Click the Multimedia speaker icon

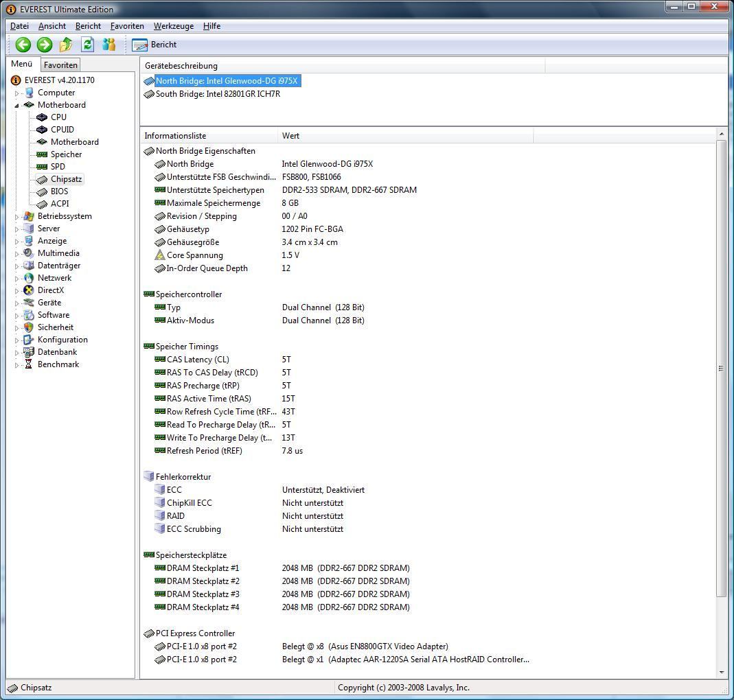click(x=29, y=253)
